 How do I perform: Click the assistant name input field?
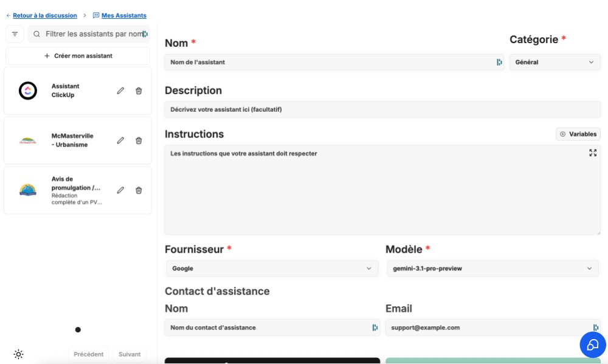[328, 62]
